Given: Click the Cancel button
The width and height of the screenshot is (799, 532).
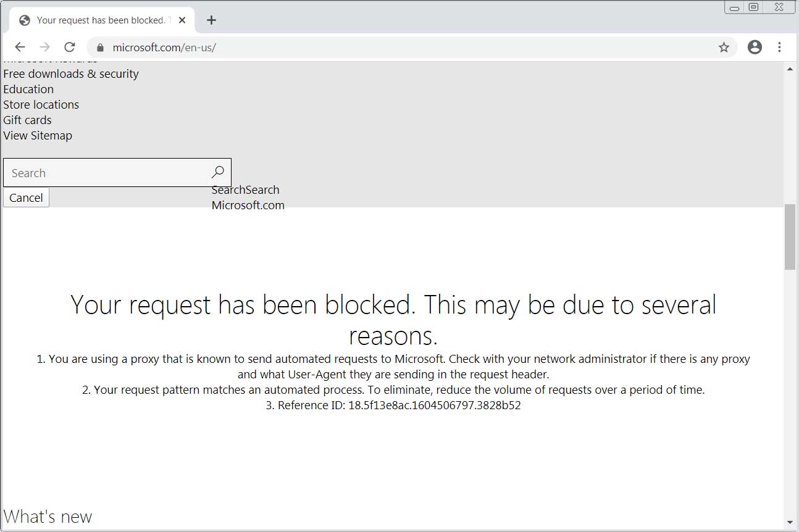Looking at the screenshot, I should click(x=26, y=197).
